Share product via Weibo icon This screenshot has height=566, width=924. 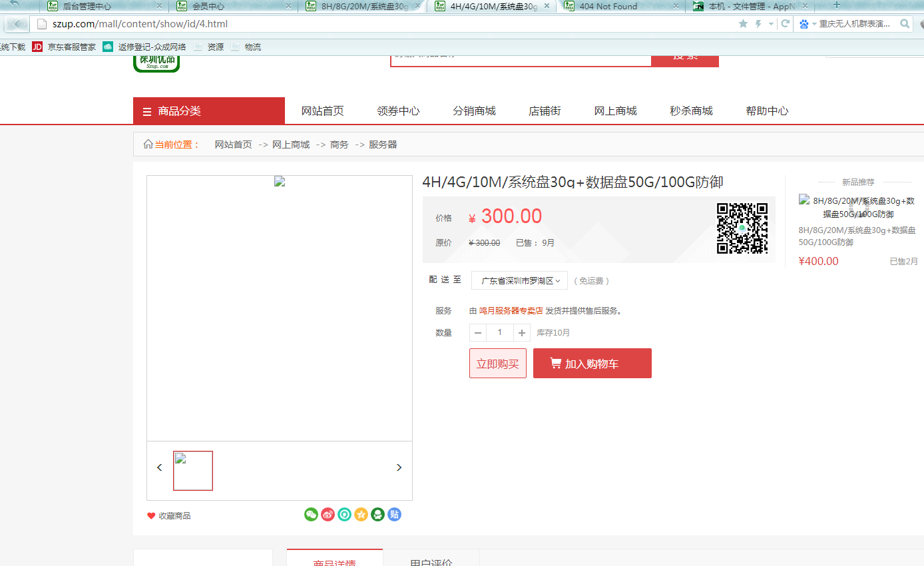(x=328, y=514)
